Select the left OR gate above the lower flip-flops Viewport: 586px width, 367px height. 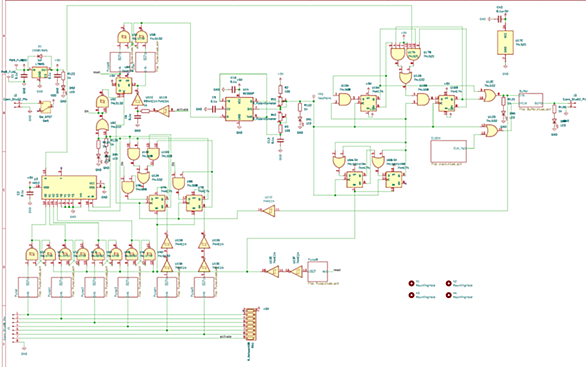click(339, 162)
